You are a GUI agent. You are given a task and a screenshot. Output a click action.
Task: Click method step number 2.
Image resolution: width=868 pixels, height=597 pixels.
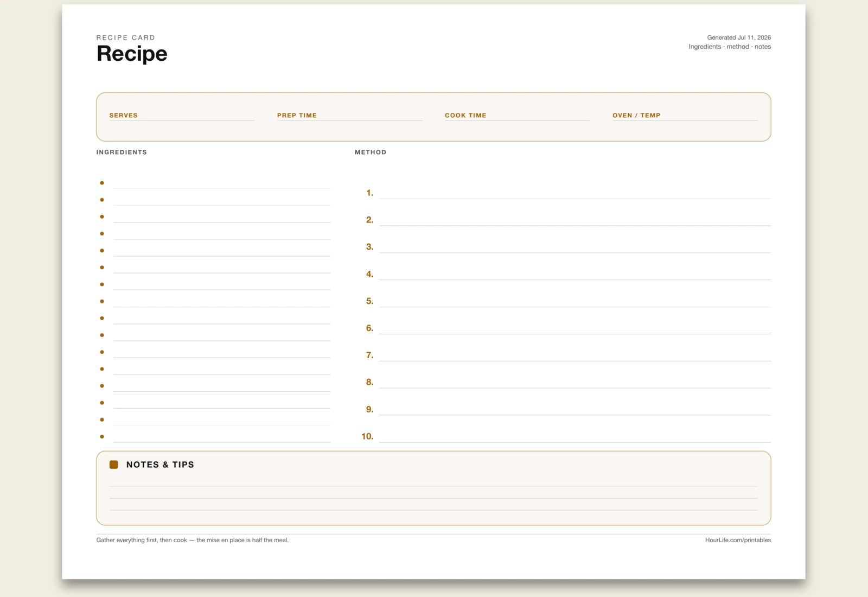(x=369, y=220)
